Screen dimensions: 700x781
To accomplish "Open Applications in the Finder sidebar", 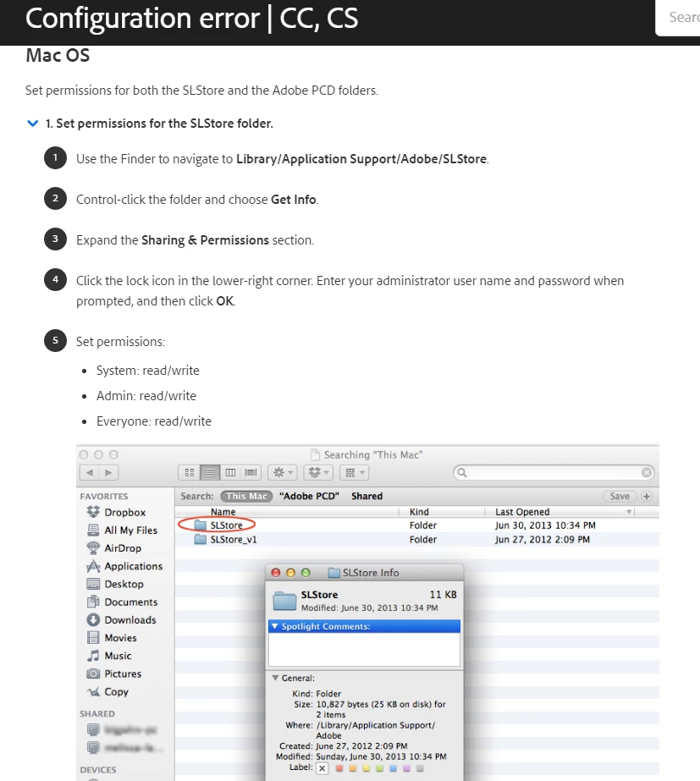I will (124, 566).
